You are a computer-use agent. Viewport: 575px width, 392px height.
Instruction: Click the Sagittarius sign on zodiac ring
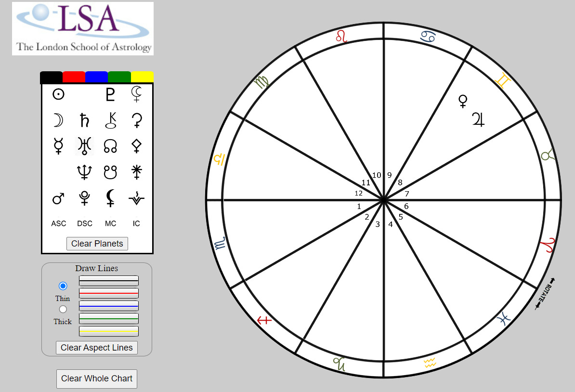264,321
